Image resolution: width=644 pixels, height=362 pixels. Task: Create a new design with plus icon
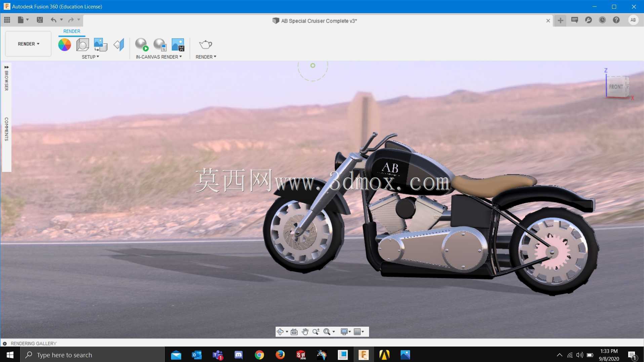pos(560,21)
